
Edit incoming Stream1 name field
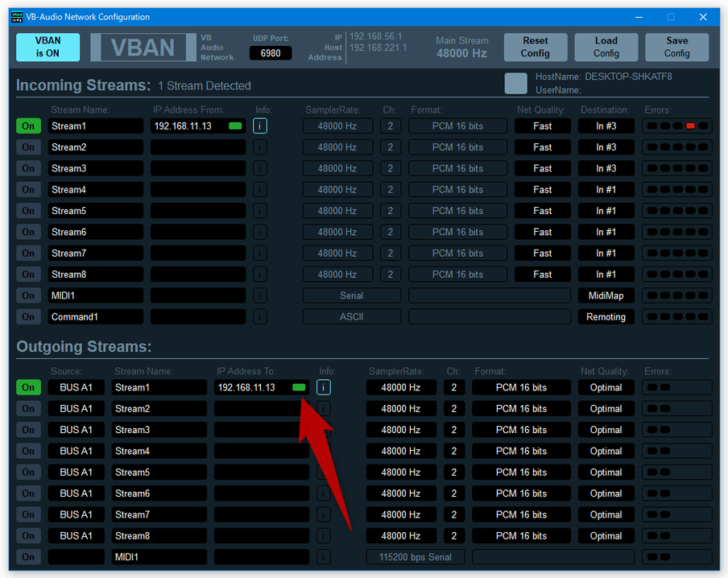[x=96, y=126]
